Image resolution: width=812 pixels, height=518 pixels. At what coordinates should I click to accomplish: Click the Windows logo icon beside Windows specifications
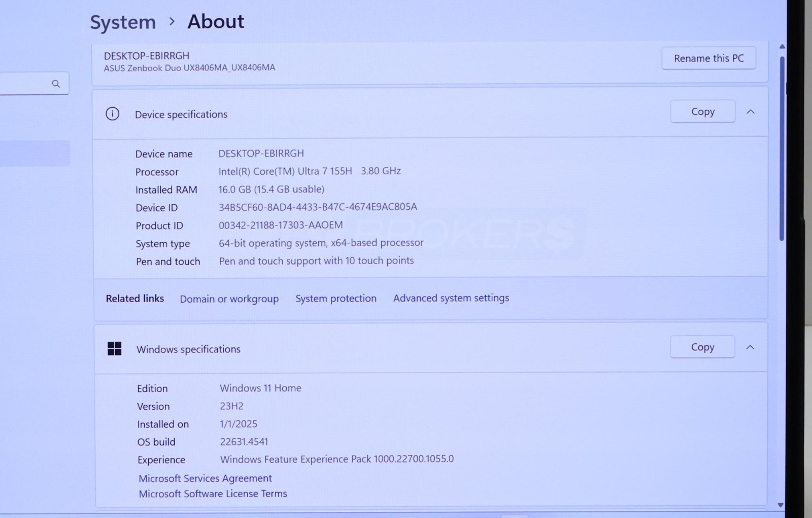(x=115, y=348)
